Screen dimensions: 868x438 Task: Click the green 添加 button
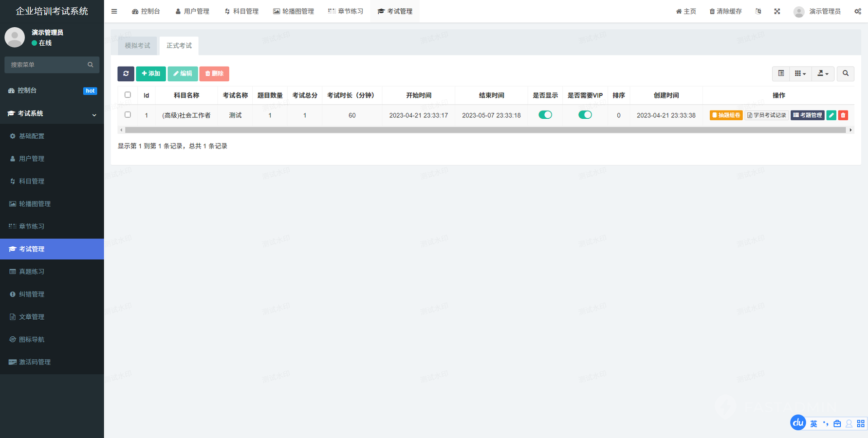(x=151, y=73)
